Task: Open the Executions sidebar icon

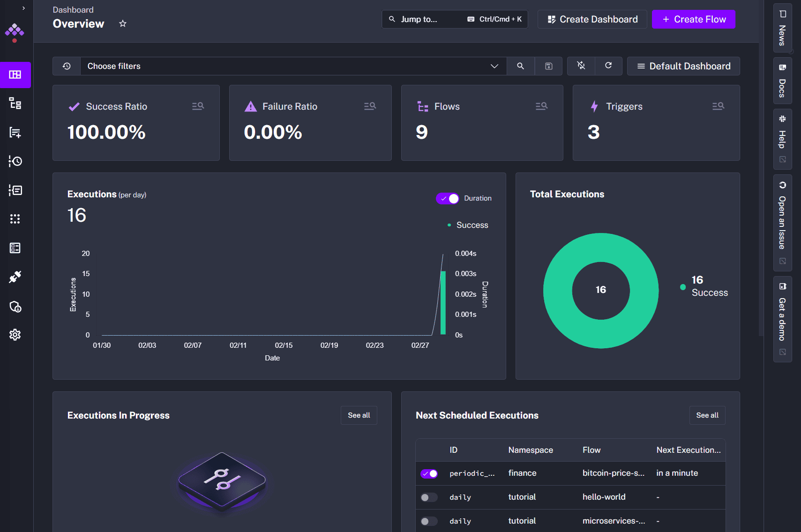Action: point(15,133)
